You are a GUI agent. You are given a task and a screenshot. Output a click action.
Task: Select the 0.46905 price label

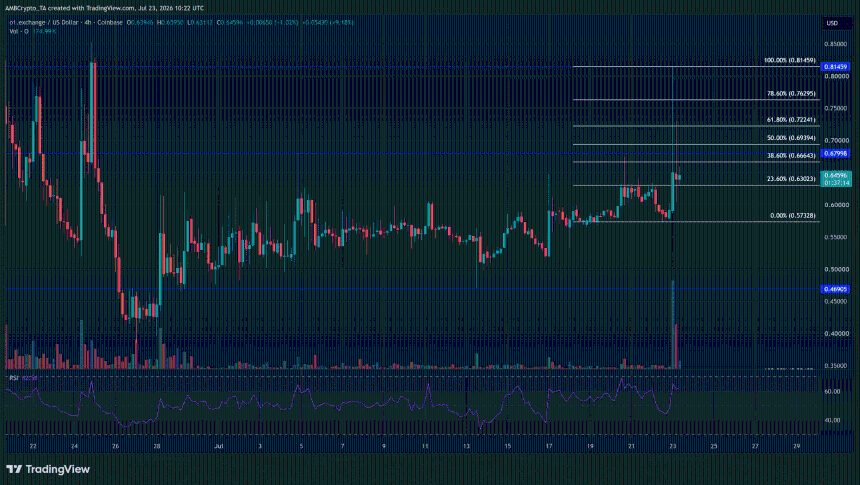[x=835, y=289]
